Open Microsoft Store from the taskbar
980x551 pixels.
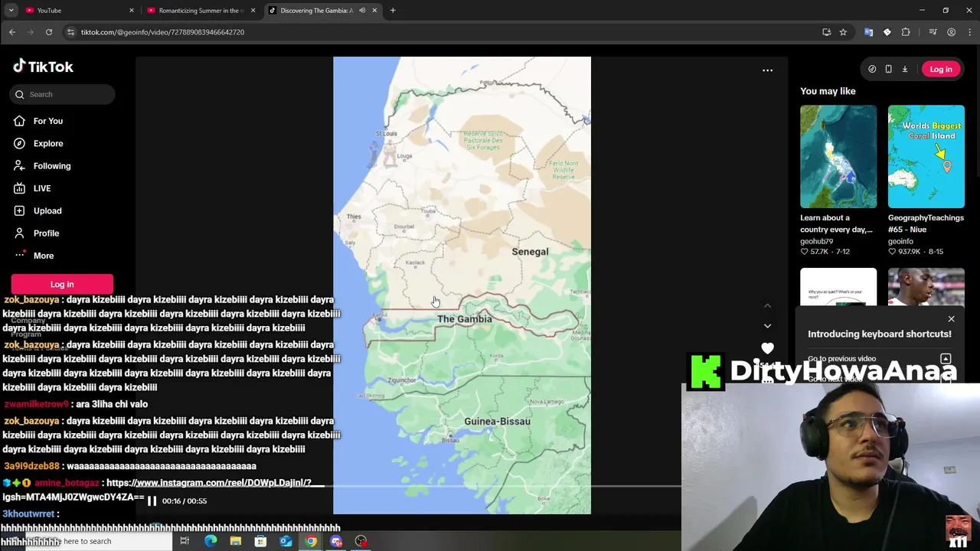[260, 541]
